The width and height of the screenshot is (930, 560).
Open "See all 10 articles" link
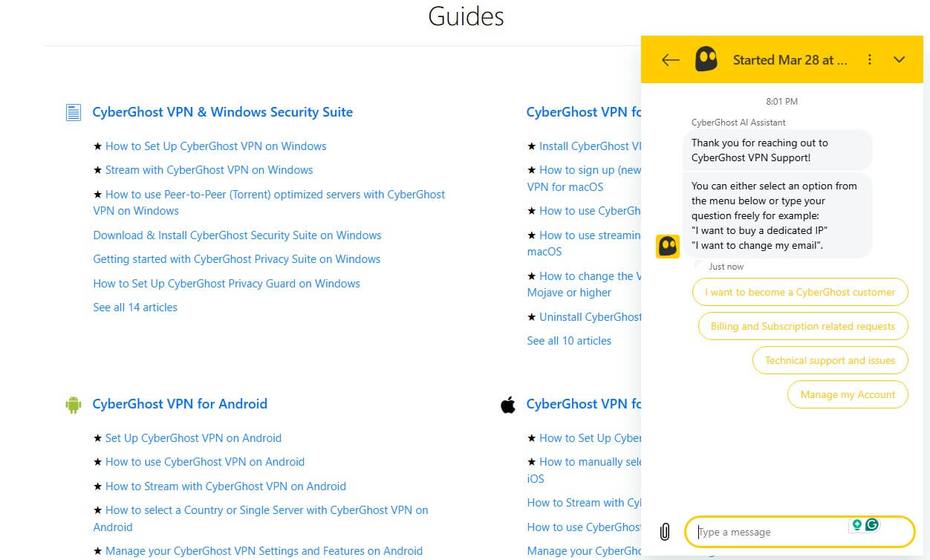point(569,341)
